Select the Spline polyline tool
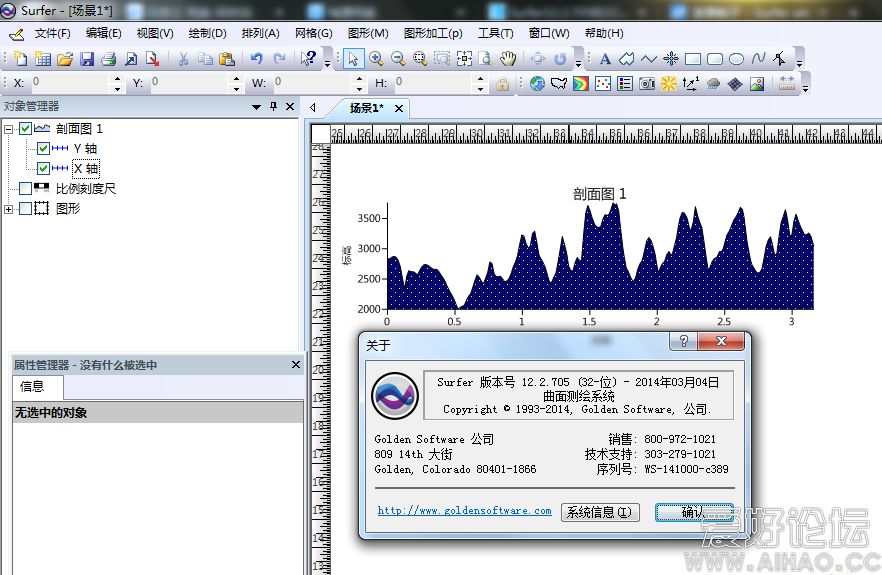The image size is (882, 575). click(x=758, y=59)
